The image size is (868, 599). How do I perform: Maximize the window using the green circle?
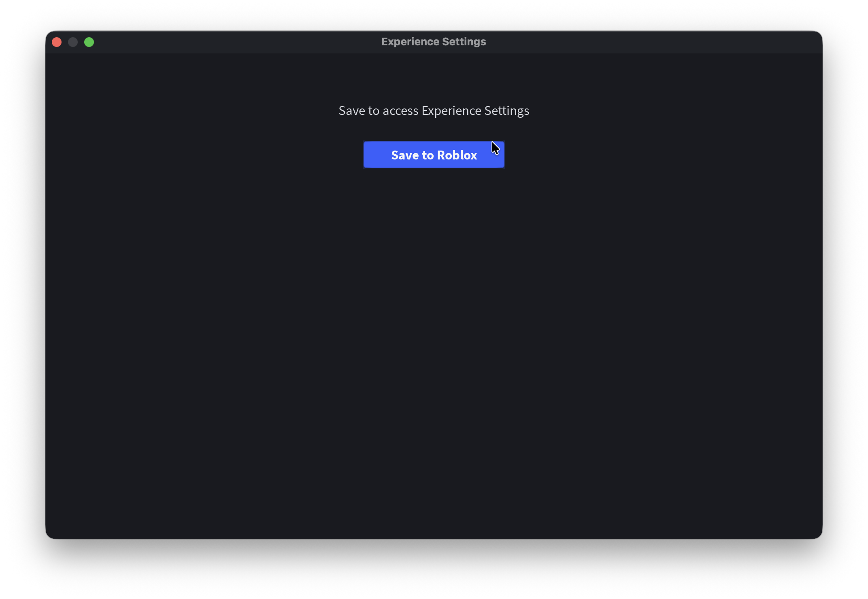(89, 42)
